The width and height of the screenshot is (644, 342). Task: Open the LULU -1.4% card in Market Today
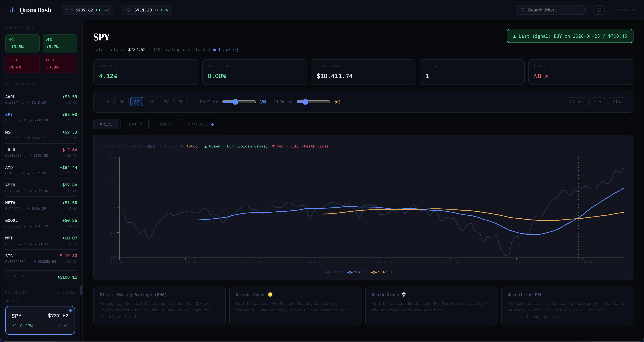coord(22,64)
